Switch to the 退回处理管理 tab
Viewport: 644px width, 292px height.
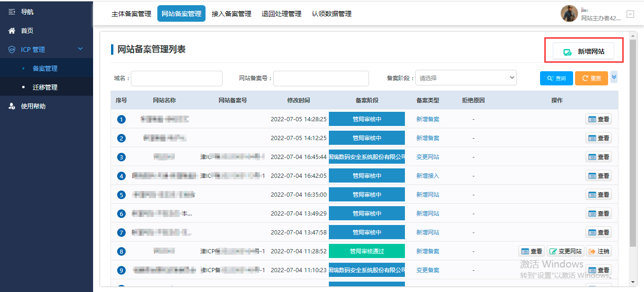[x=281, y=14]
